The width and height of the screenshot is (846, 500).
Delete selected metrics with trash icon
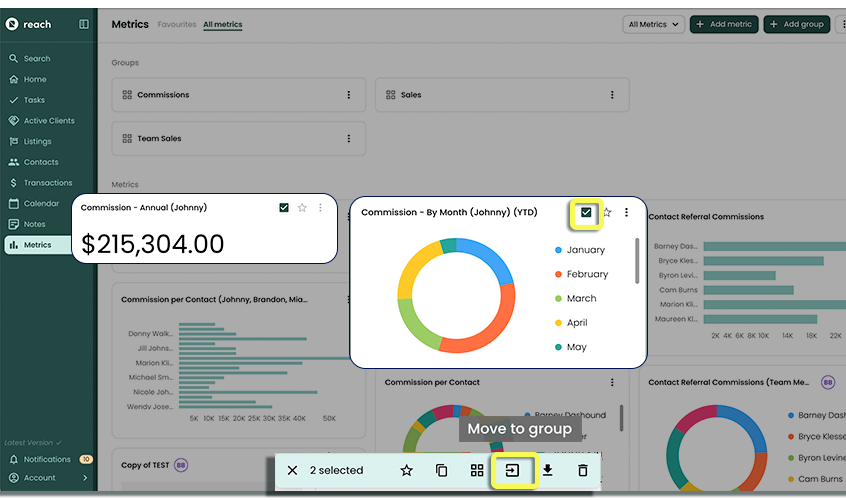583,470
